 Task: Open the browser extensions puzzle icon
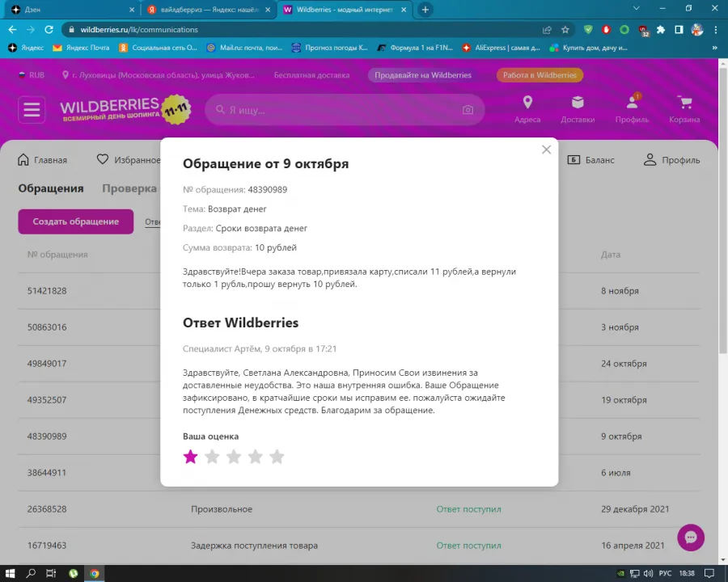click(x=661, y=30)
